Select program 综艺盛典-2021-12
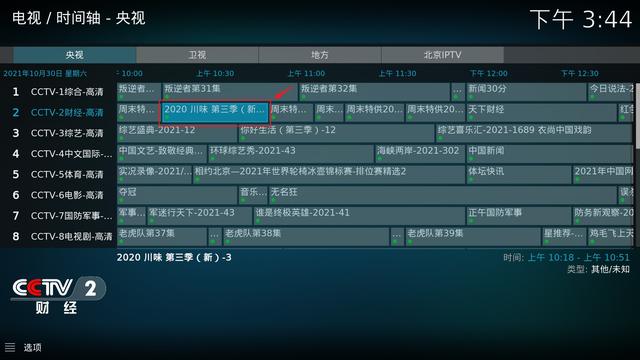 tap(177, 133)
